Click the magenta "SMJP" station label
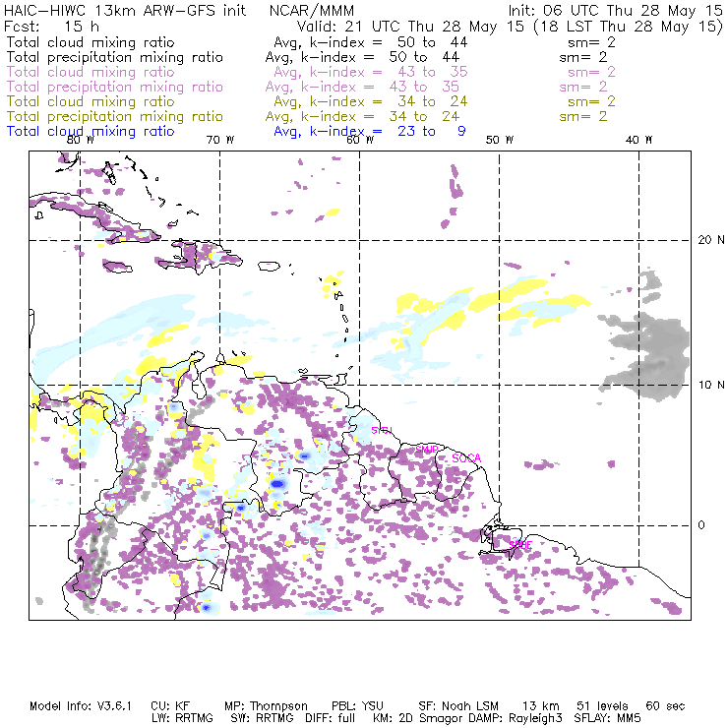Image resolution: width=728 pixels, height=728 pixels. point(427,450)
